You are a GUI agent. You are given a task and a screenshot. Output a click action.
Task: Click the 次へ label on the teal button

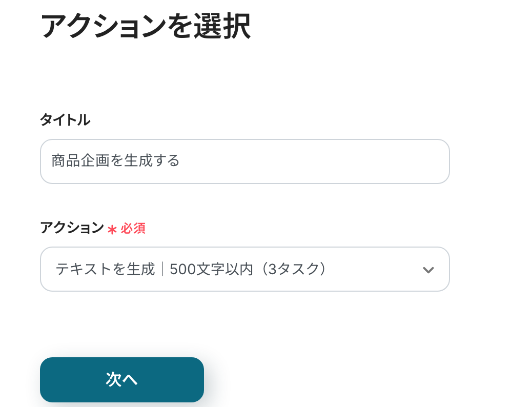pyautogui.click(x=122, y=379)
